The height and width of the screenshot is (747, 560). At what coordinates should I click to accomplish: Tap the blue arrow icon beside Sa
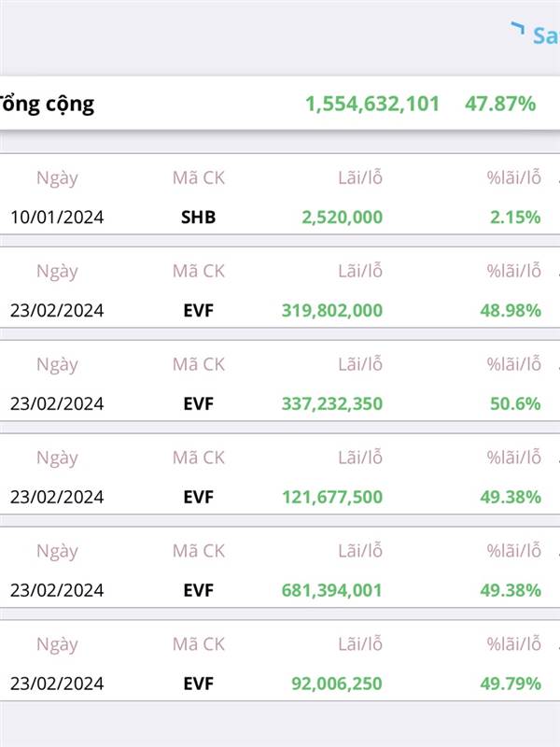[517, 28]
